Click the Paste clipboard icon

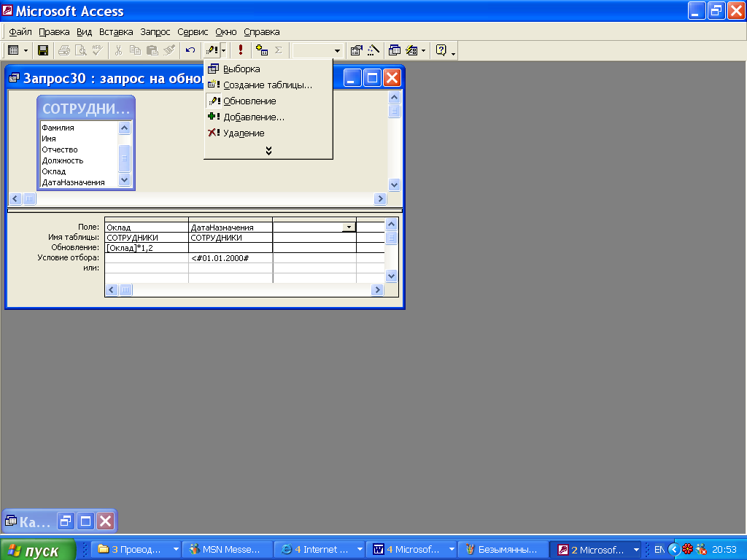coord(152,50)
